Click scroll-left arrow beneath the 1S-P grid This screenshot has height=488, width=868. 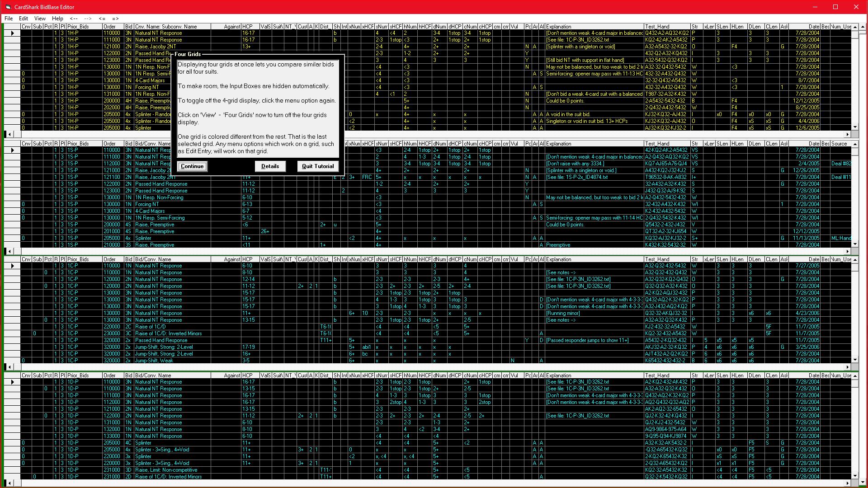click(x=10, y=251)
